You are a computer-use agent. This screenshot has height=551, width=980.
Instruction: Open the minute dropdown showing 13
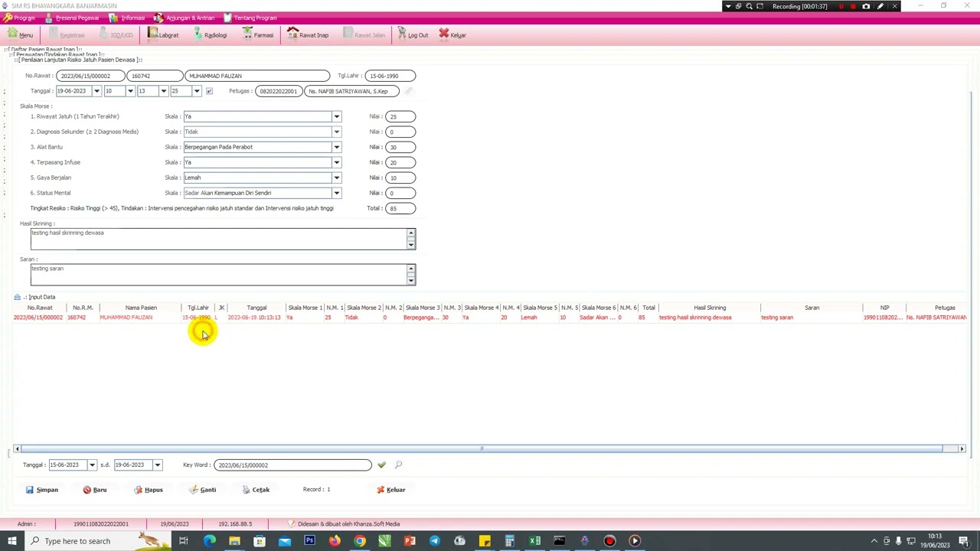pyautogui.click(x=163, y=91)
